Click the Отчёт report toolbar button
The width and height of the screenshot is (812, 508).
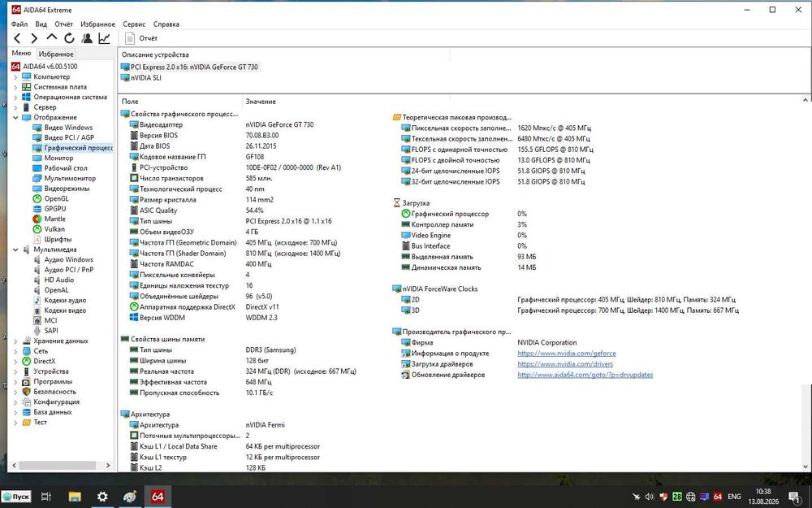pyautogui.click(x=141, y=38)
